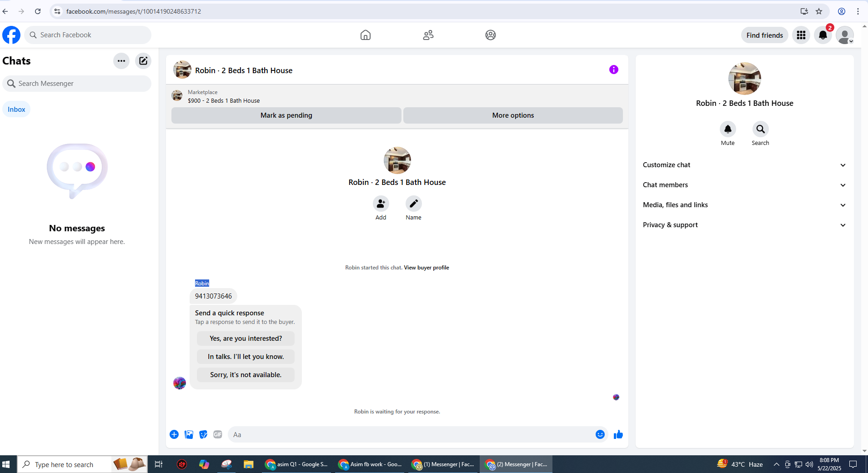868x473 pixels.
Task: Go back in the browser
Action: pos(5,11)
